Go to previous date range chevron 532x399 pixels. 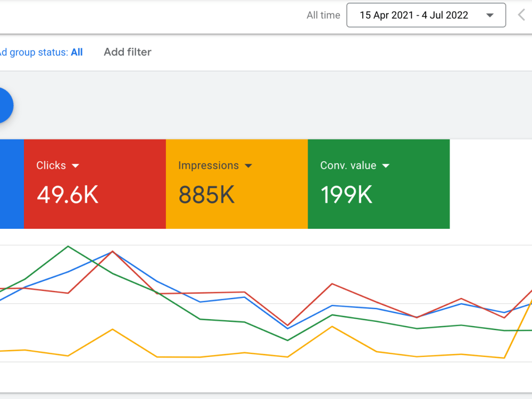pyautogui.click(x=521, y=15)
